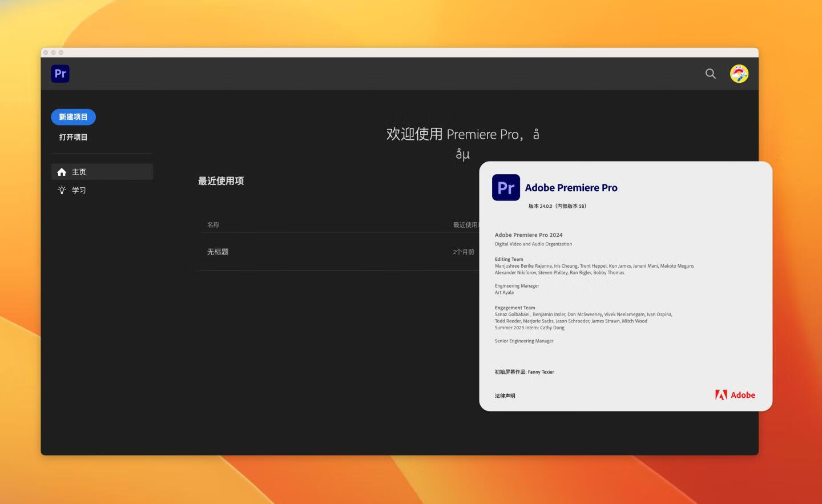Click the 法律声明 link in About dialog
Screen dimensions: 822x504
(x=505, y=396)
